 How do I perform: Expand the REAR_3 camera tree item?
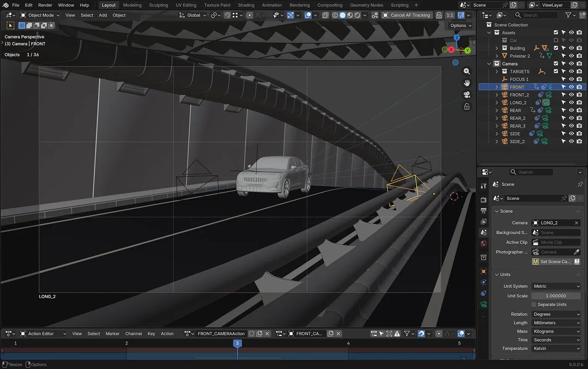(x=497, y=126)
